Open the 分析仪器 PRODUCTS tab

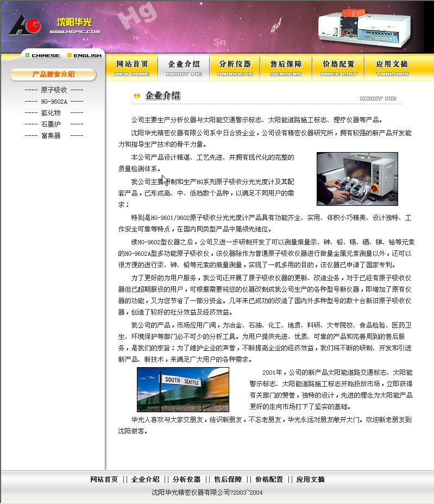[x=235, y=68]
